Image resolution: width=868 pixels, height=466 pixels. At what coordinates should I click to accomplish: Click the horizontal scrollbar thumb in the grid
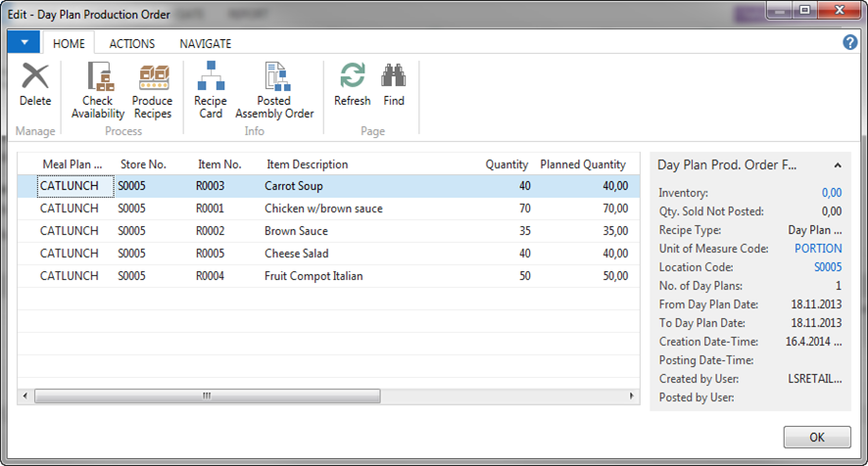coord(208,396)
